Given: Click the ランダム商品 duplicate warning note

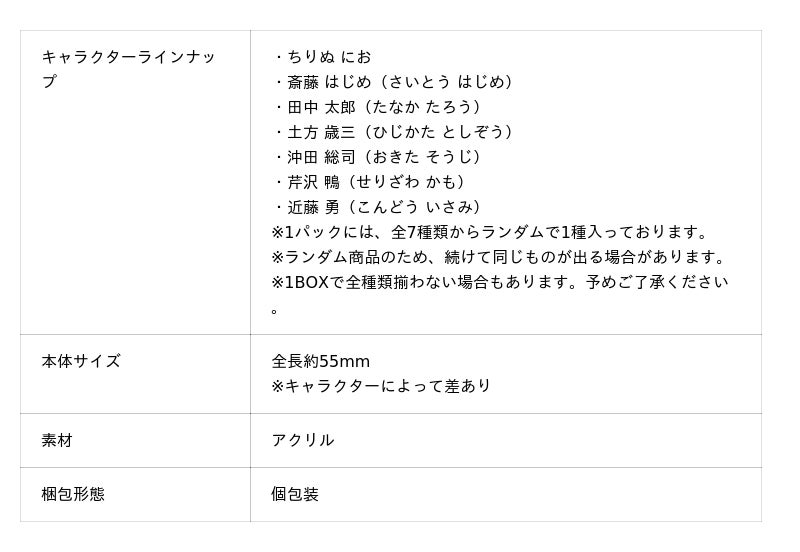Looking at the screenshot, I should click(x=498, y=257).
